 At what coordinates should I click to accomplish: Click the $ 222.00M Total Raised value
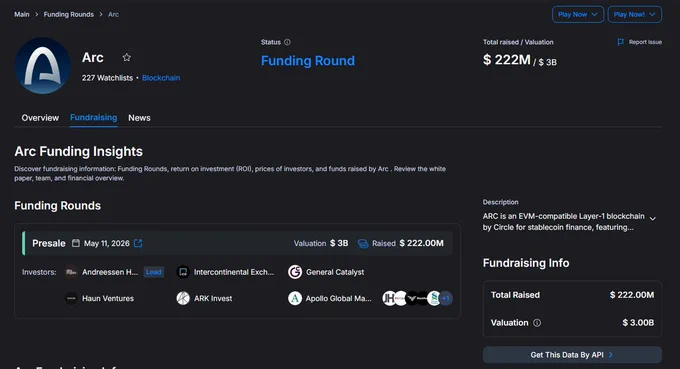pyautogui.click(x=632, y=295)
